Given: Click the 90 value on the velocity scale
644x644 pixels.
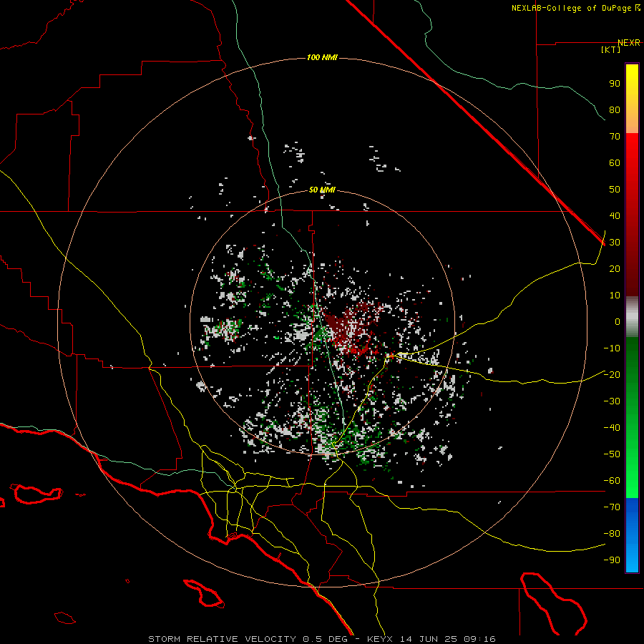Looking at the screenshot, I should point(615,84).
